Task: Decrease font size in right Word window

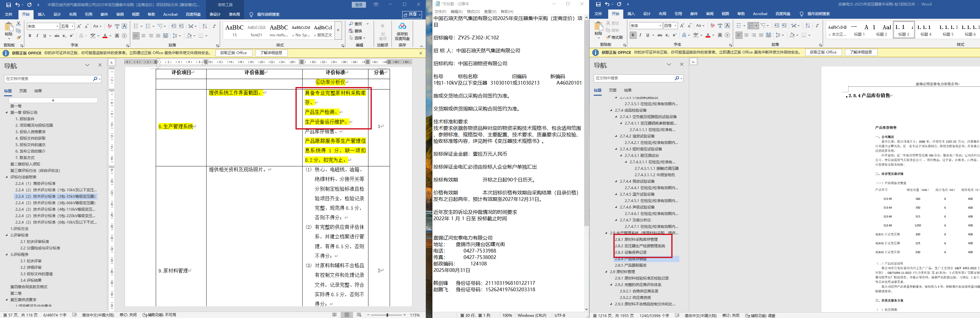Action: pyautogui.click(x=689, y=26)
